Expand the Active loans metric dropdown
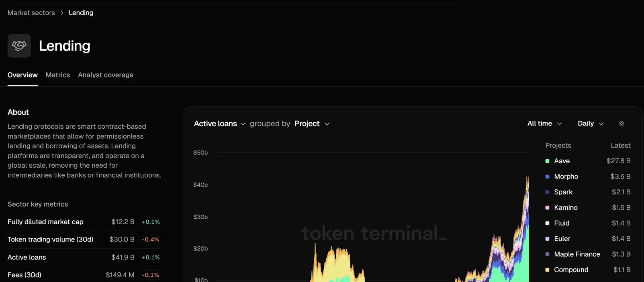Screen dimensions: 644x282 220,124
